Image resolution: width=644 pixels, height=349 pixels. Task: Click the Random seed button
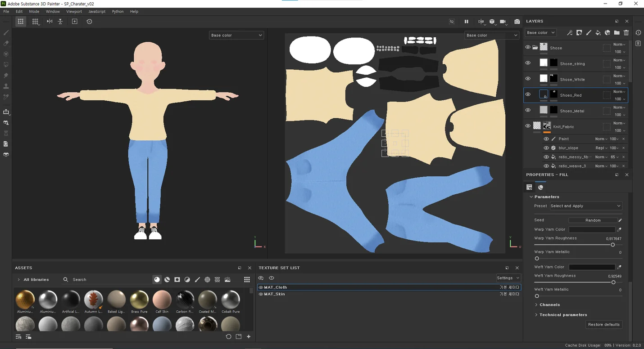tap(593, 220)
